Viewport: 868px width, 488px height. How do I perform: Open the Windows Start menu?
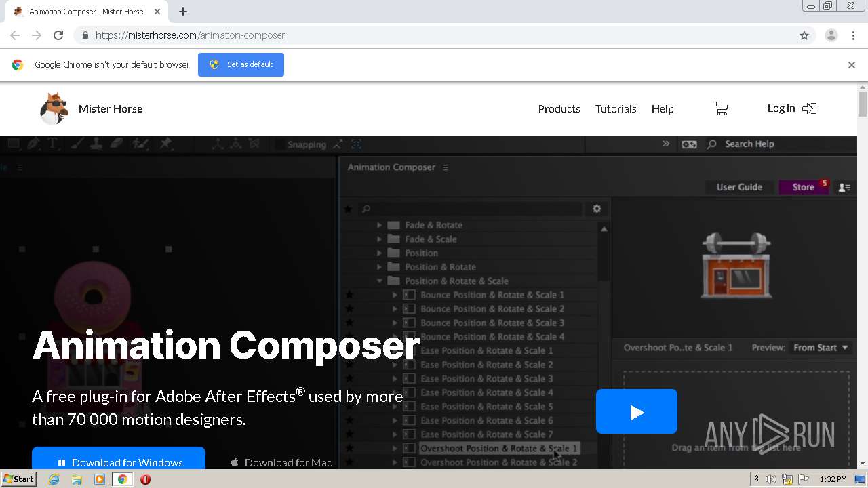coord(18,479)
